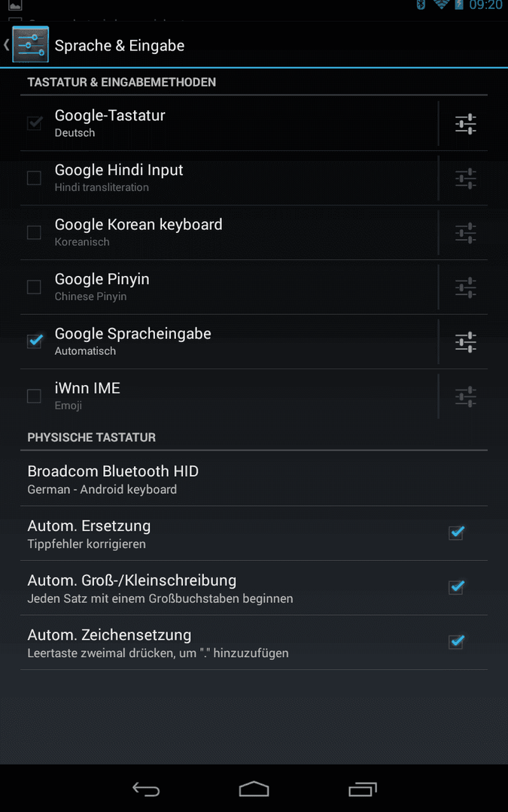Open Google-Tastatur settings sliders icon
This screenshot has height=812, width=508.
[466, 124]
